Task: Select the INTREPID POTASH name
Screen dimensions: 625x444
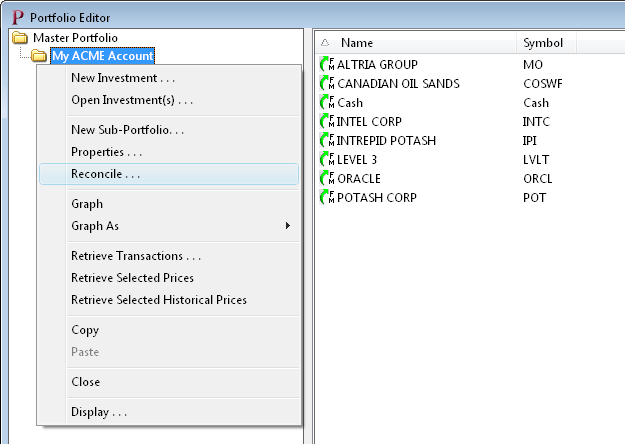Action: 386,140
